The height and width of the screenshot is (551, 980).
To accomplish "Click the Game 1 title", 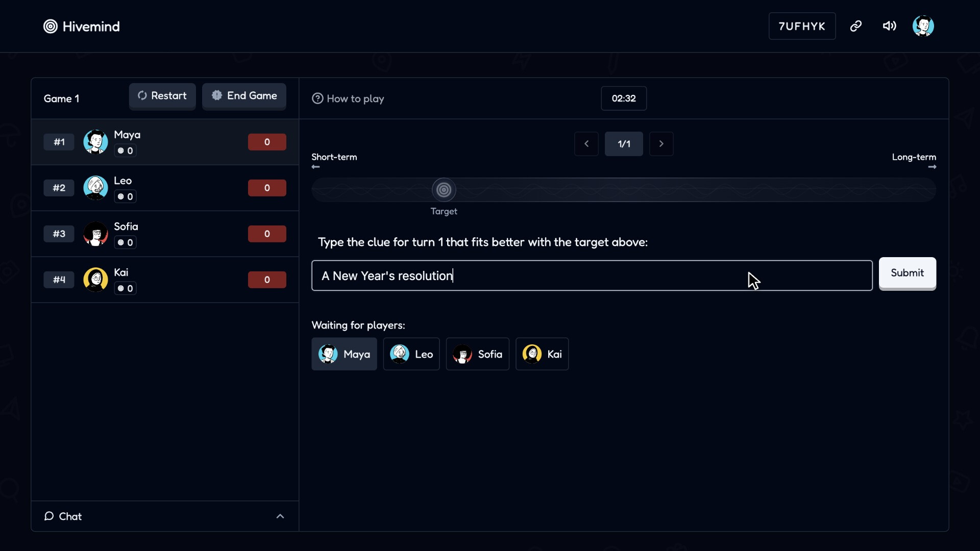I will tap(62, 98).
